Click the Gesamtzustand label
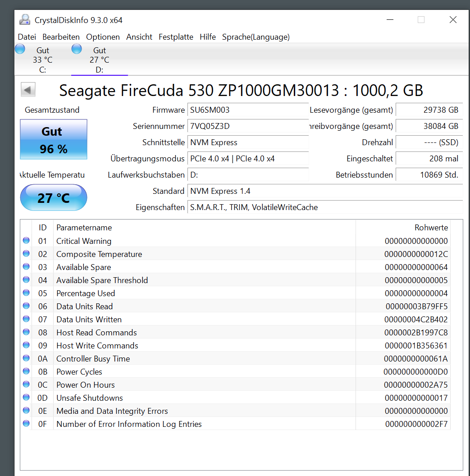Viewport: 470px width, 476px height. coord(52,110)
